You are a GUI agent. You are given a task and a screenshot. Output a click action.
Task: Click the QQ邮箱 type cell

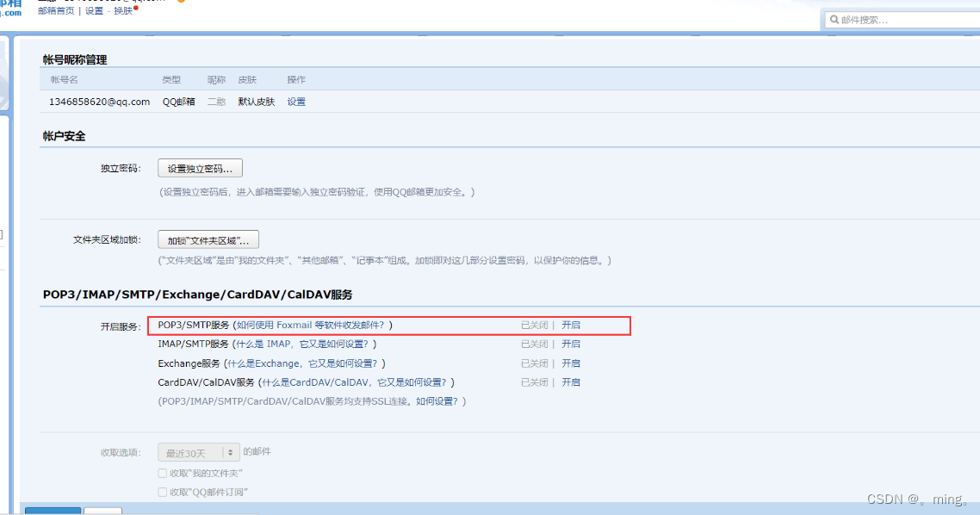coord(179,102)
